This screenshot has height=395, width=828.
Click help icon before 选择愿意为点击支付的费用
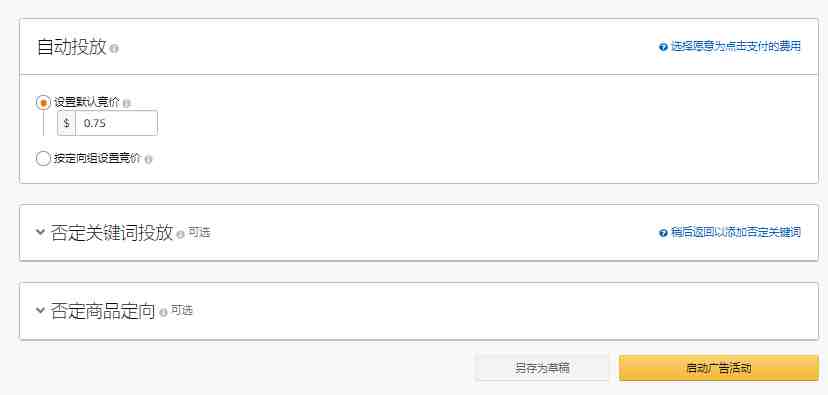pyautogui.click(x=663, y=47)
